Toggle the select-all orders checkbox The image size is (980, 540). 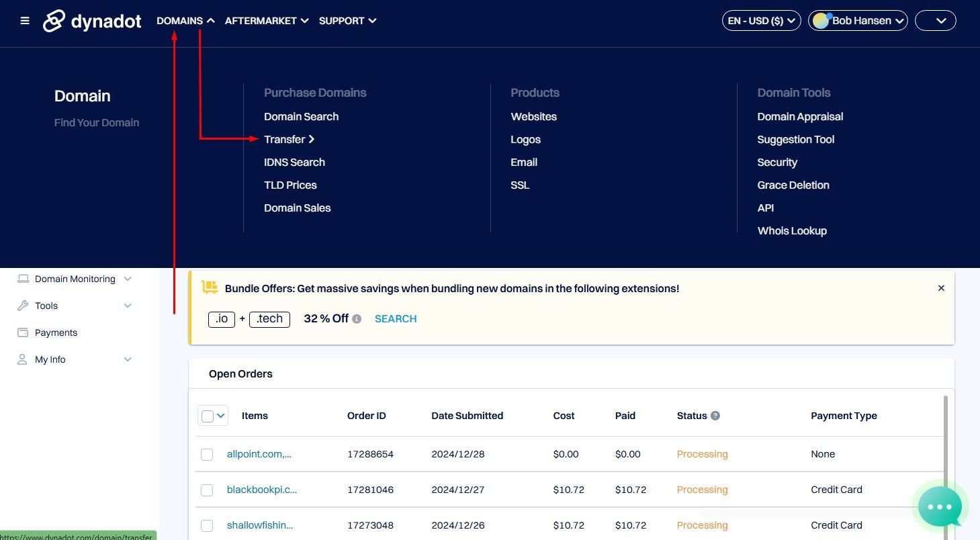tap(207, 416)
